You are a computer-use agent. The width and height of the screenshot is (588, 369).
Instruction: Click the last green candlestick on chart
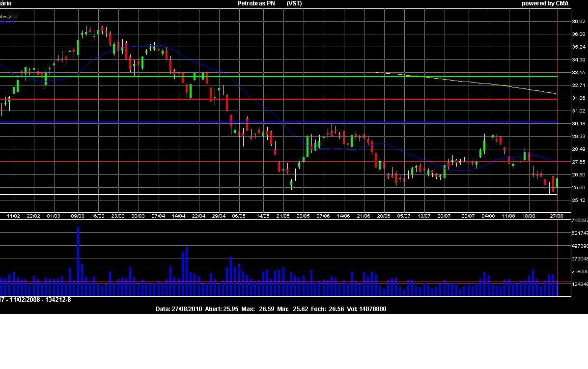pyautogui.click(x=557, y=182)
